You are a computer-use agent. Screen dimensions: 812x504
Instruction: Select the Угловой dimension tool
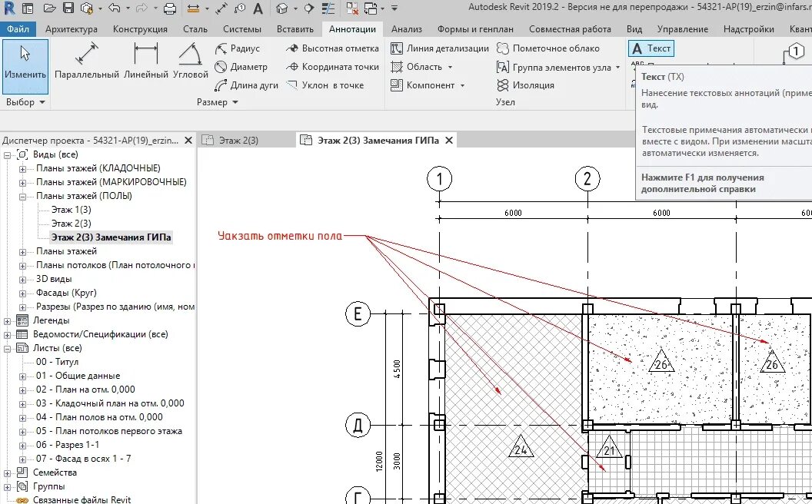190,61
